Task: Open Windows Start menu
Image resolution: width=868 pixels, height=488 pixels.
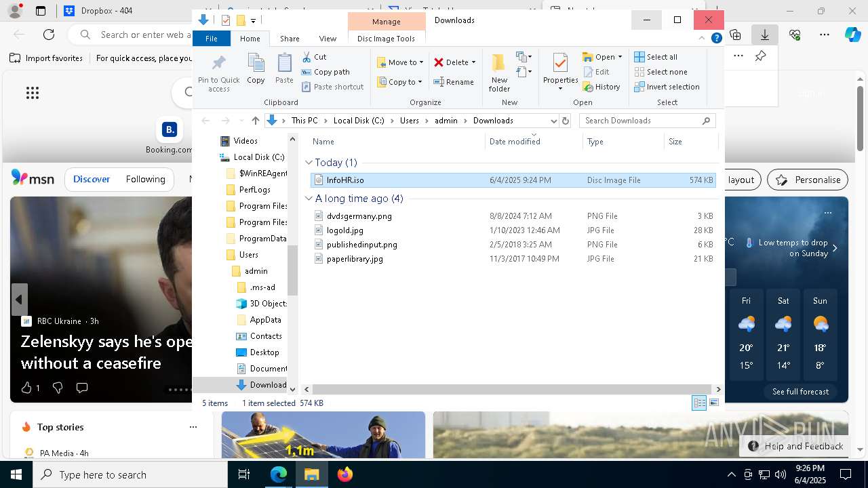Action: pyautogui.click(x=16, y=474)
